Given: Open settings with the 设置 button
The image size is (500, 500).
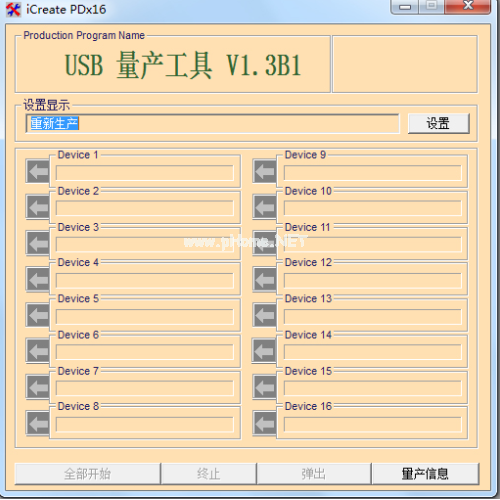Looking at the screenshot, I should [439, 123].
